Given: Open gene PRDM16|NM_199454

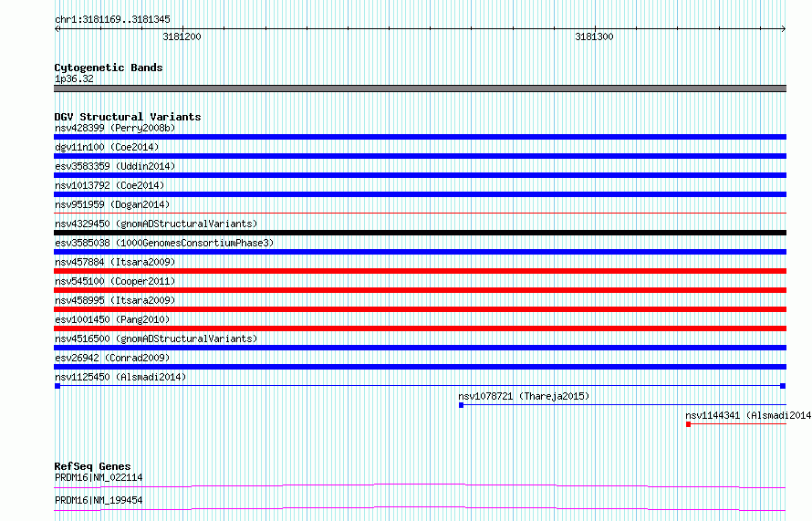Looking at the screenshot, I should click(99, 500).
